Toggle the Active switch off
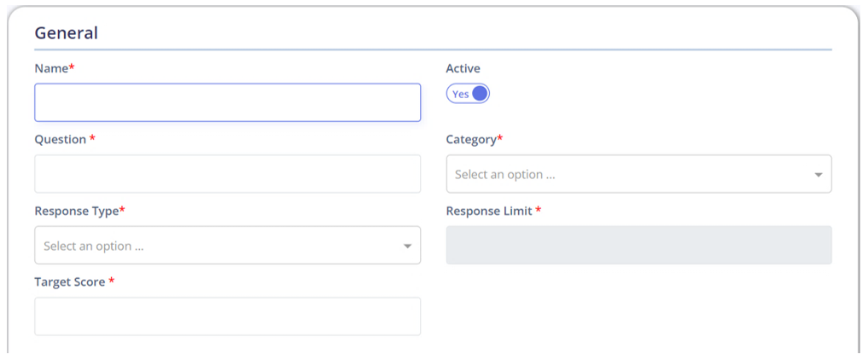The width and height of the screenshot is (868, 360). (468, 94)
